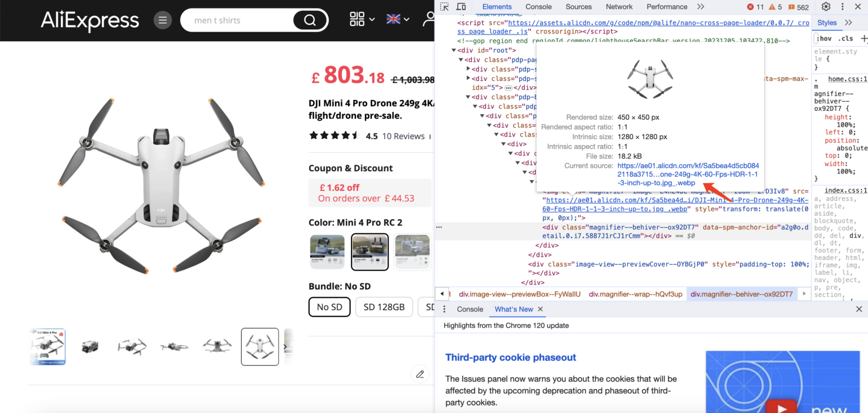This screenshot has width=868, height=413.
Task: Collapse the div id root tree node
Action: tap(454, 50)
